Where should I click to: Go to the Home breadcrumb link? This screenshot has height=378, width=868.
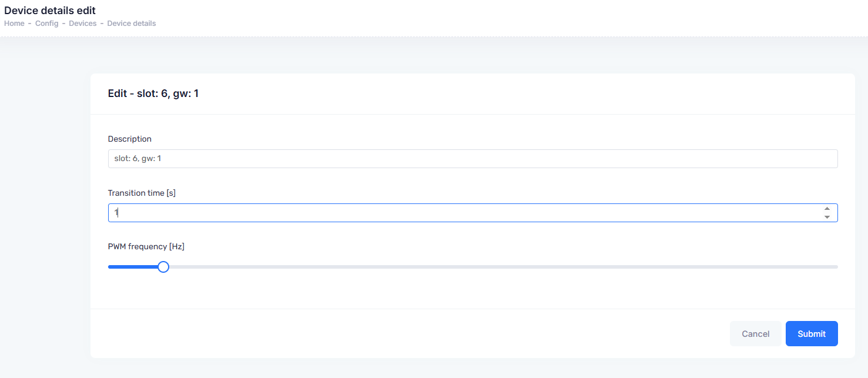pyautogui.click(x=14, y=24)
